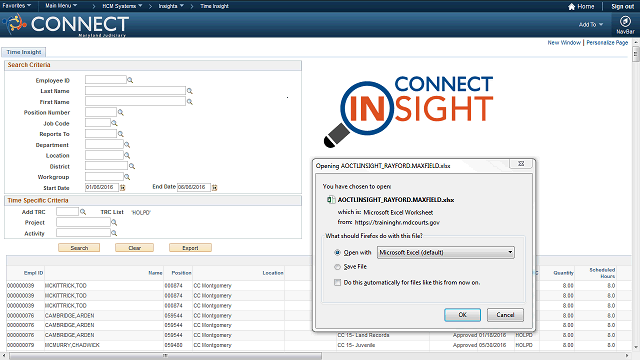
Task: Click the Employee ID input field
Action: point(106,80)
